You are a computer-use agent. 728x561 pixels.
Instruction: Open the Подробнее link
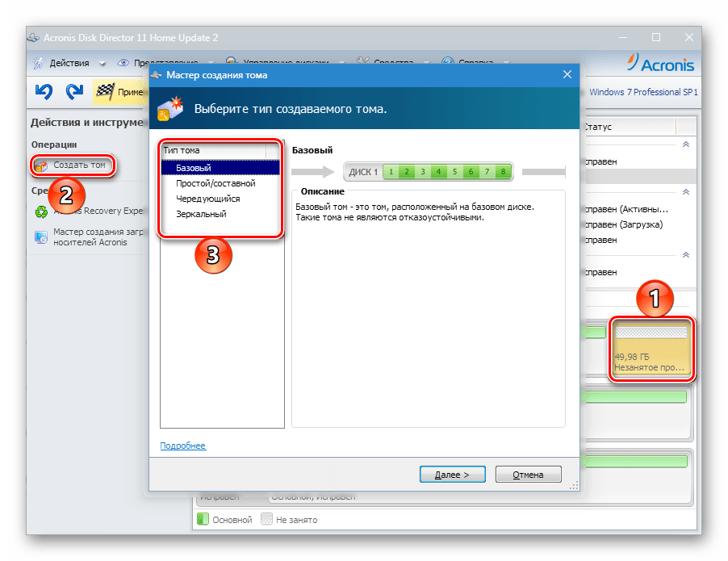(183, 446)
